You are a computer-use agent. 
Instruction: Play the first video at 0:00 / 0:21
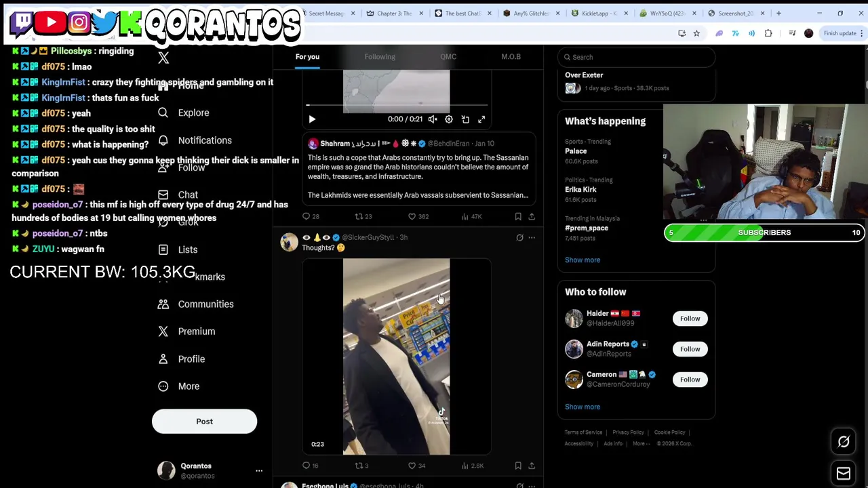click(312, 119)
